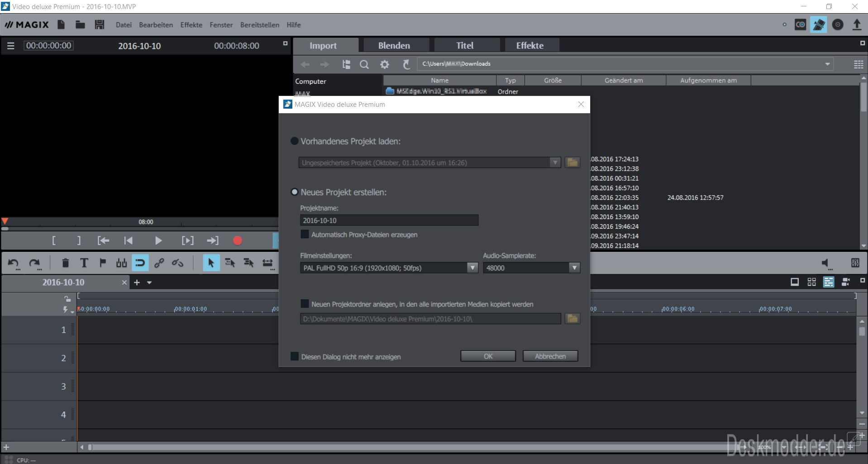
Task: Click the folder tree view icon in media pool
Action: tap(346, 64)
